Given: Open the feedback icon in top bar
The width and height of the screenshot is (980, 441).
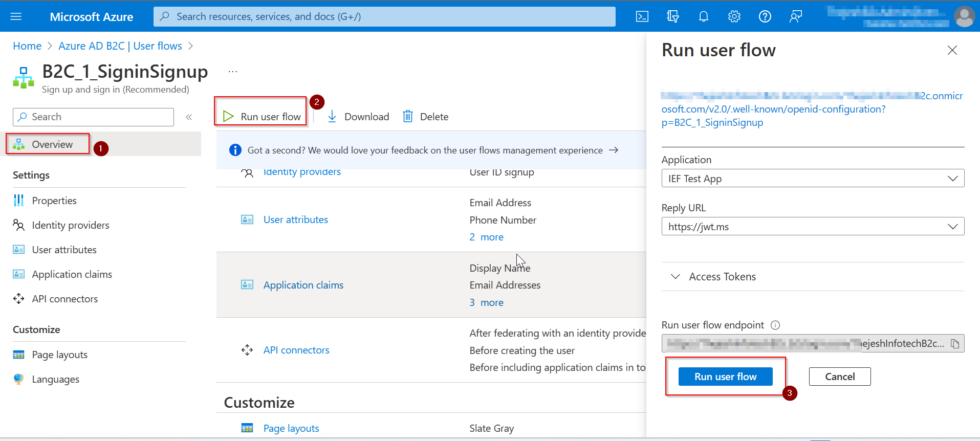Looking at the screenshot, I should point(796,16).
